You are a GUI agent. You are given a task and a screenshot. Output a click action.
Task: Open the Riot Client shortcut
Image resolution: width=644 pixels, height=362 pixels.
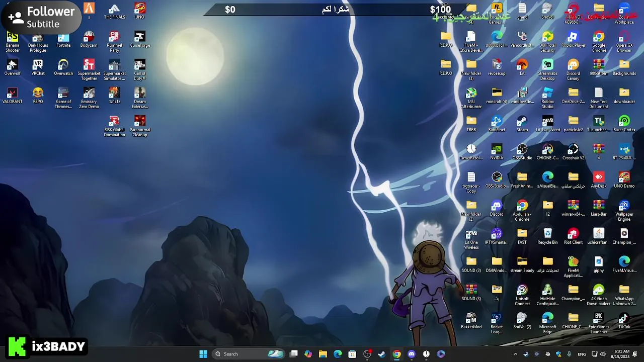pos(573,237)
